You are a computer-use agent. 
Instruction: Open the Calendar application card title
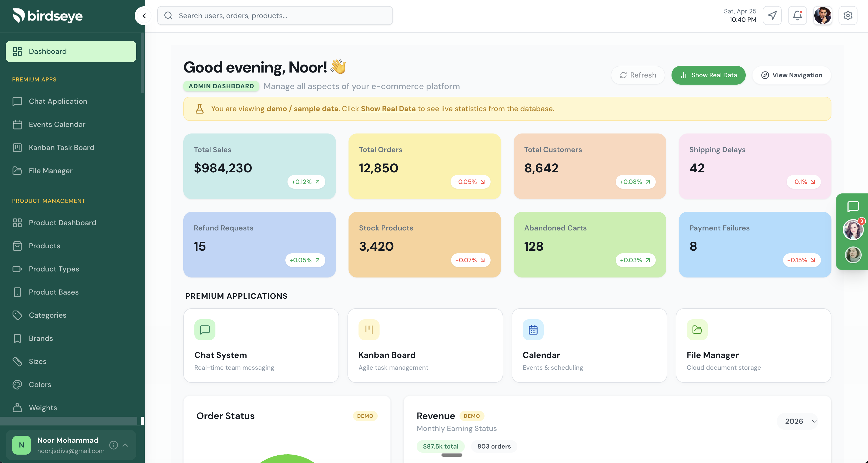click(x=541, y=355)
